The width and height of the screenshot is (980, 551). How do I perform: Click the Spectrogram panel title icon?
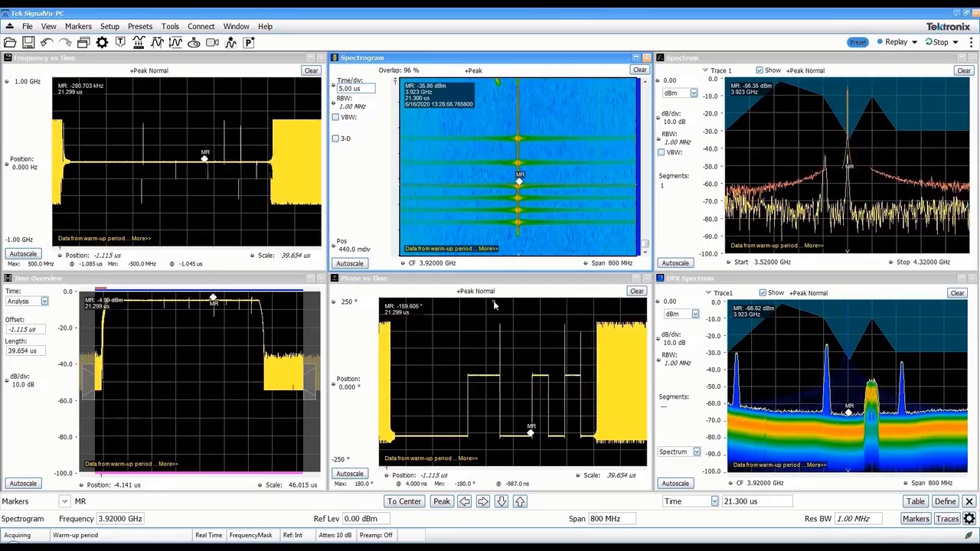tap(335, 57)
